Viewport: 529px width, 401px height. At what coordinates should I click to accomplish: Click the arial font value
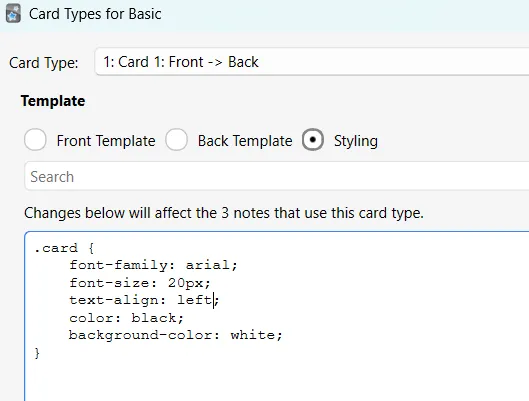point(207,265)
